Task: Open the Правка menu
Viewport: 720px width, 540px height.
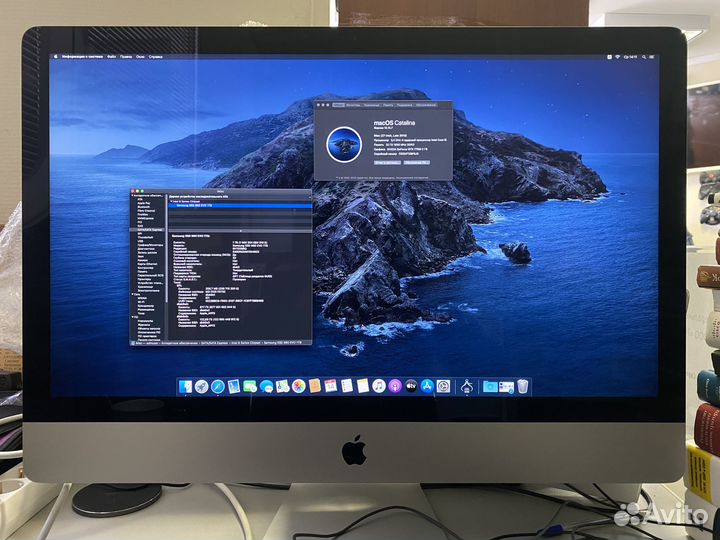Action: click(126, 56)
